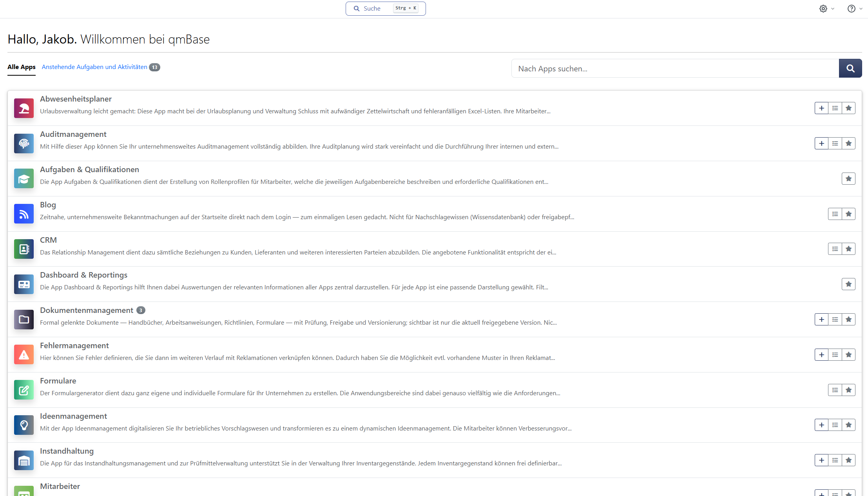
Task: Add new document in Dokumentenmanagement
Action: coord(821,320)
